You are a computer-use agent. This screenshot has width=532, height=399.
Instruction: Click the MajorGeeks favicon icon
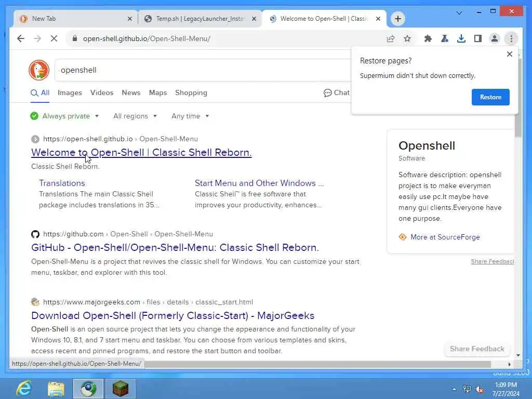click(x=35, y=302)
